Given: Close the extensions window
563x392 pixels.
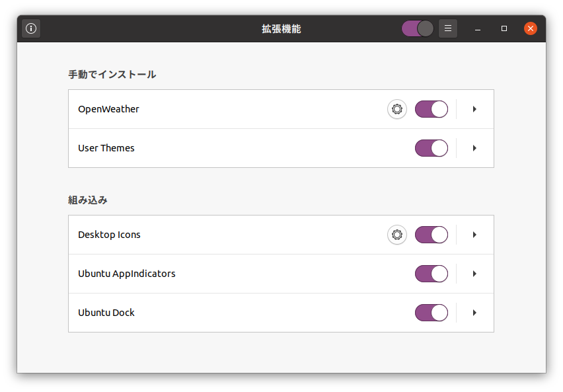Looking at the screenshot, I should coord(531,28).
